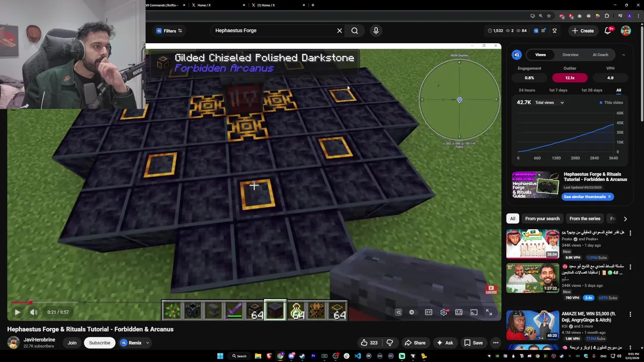The image size is (644, 362).
Task: Save the video to a playlist
Action: tap(473, 343)
